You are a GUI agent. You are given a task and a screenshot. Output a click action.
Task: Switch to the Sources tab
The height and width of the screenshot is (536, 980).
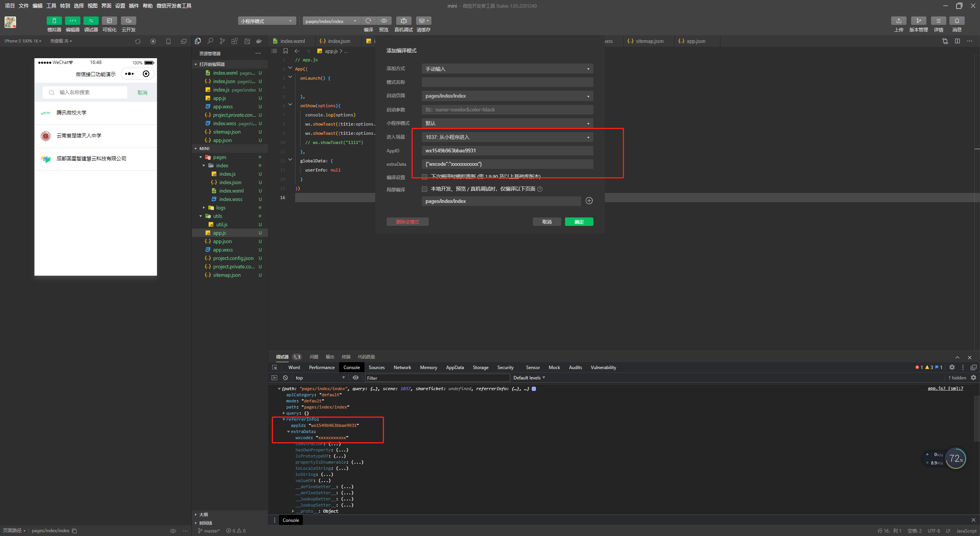[377, 368]
